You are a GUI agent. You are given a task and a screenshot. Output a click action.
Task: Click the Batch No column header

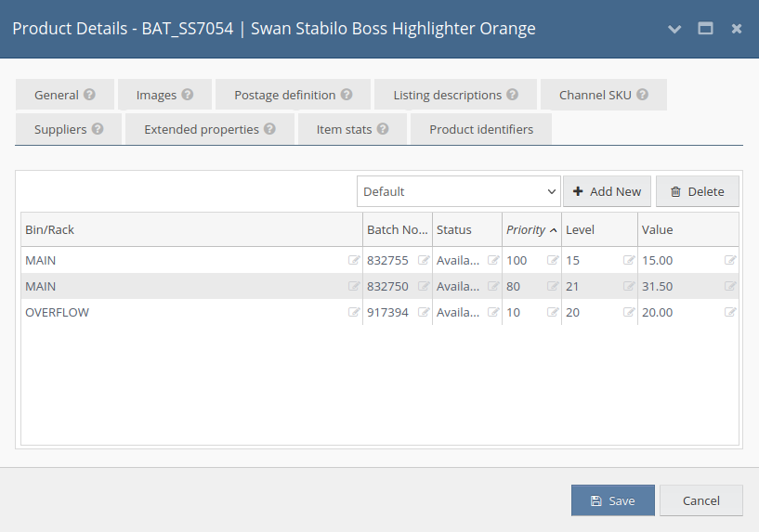[398, 229]
